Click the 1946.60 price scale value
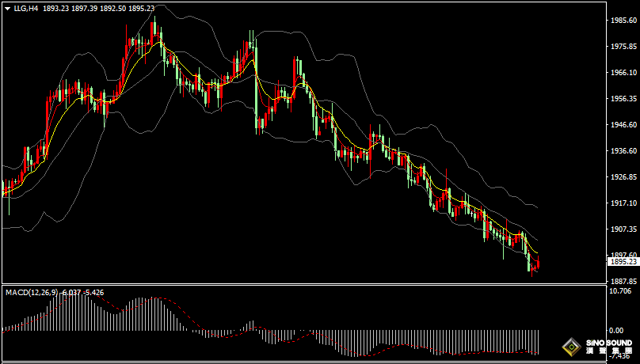This screenshot has height=364, width=640. point(622,125)
